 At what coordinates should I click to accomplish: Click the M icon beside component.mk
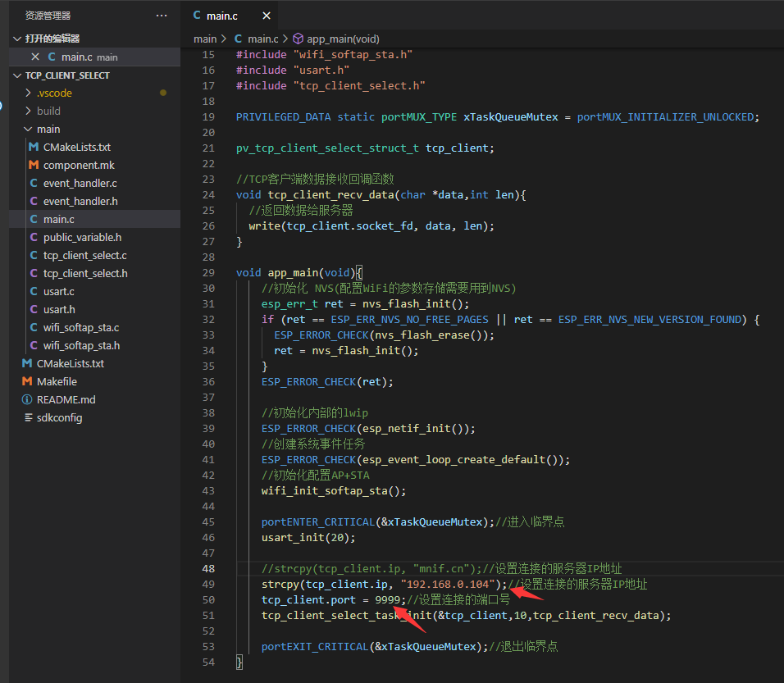click(34, 165)
